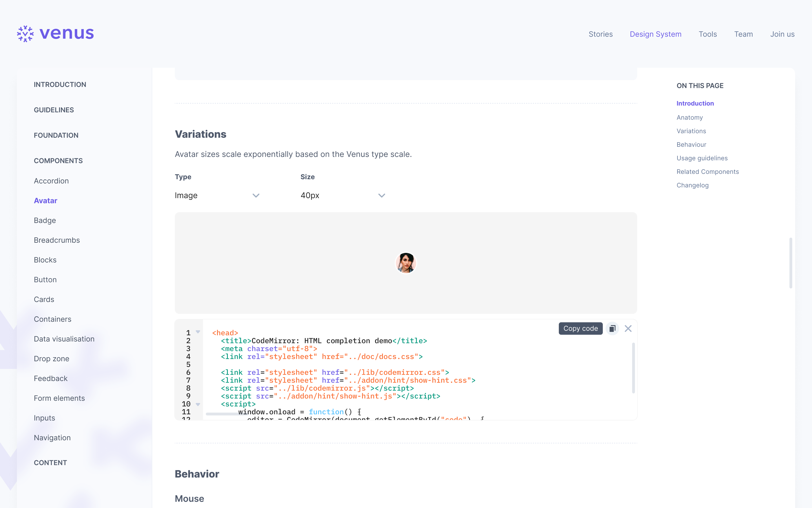The height and width of the screenshot is (508, 812).
Task: Open Tools in top navigation
Action: pos(708,34)
